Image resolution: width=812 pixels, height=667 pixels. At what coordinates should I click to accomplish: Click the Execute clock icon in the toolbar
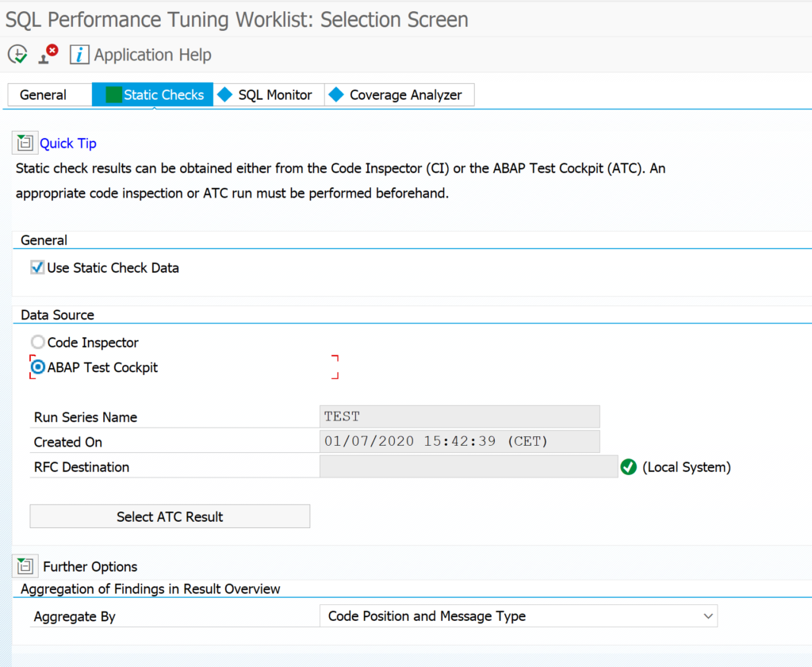click(x=17, y=55)
